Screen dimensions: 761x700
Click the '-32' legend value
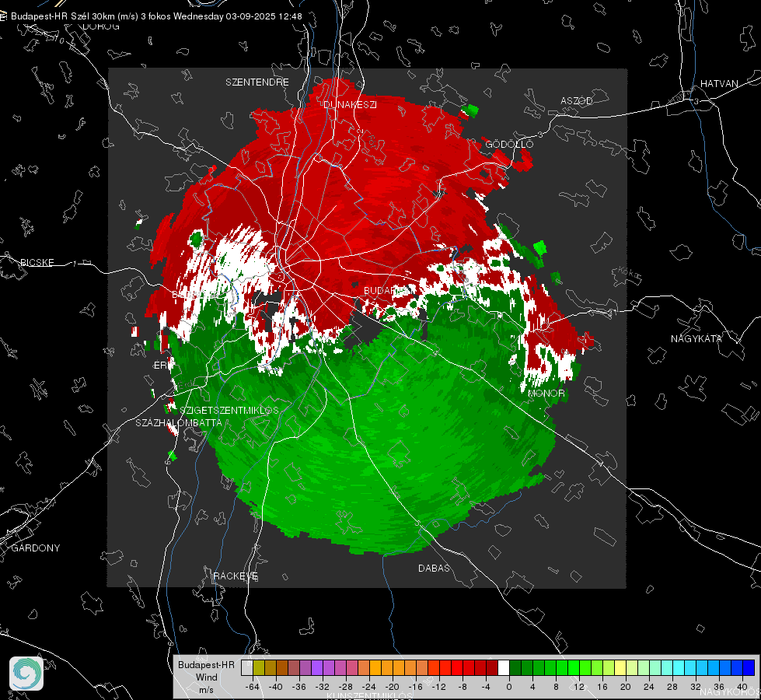pos(323,687)
